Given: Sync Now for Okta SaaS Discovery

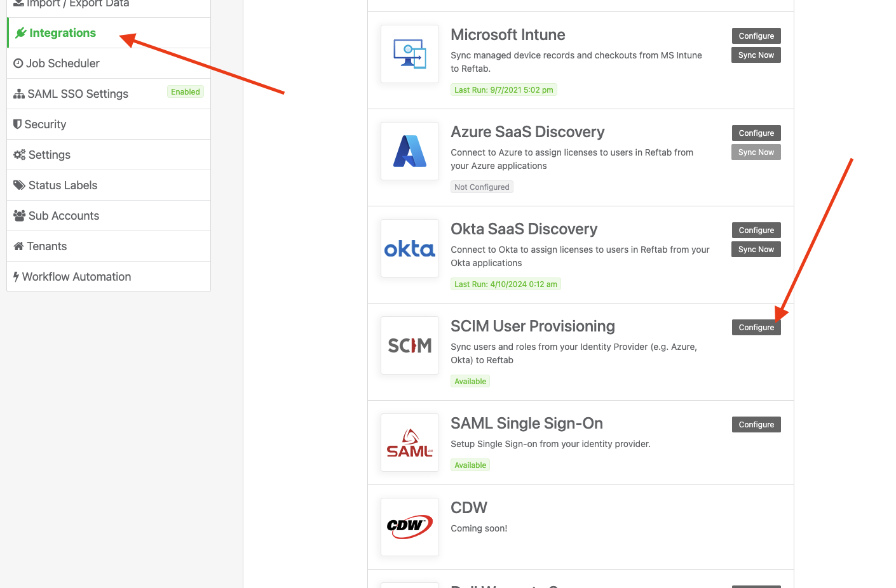Looking at the screenshot, I should tap(756, 249).
